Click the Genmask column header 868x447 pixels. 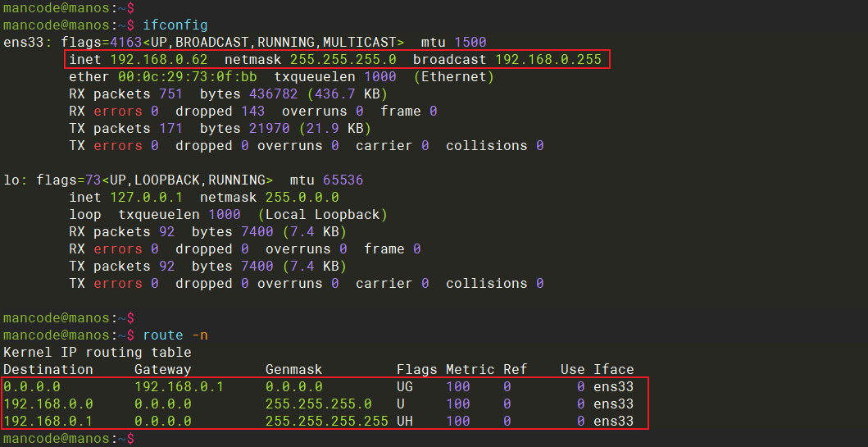pyautogui.click(x=294, y=369)
